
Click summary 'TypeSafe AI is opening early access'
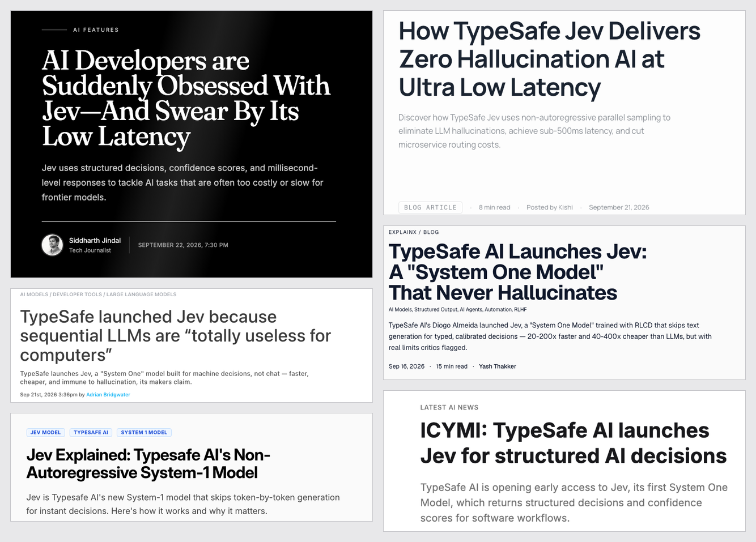click(574, 503)
